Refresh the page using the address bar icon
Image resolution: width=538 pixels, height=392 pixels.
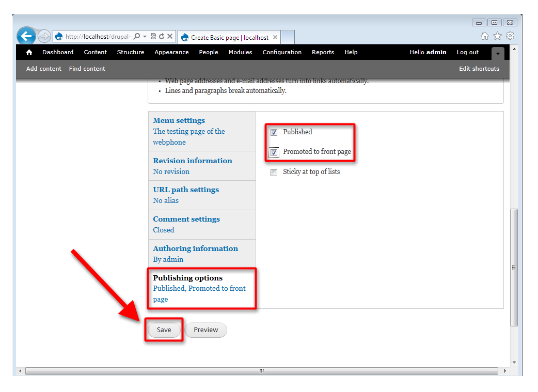[162, 37]
